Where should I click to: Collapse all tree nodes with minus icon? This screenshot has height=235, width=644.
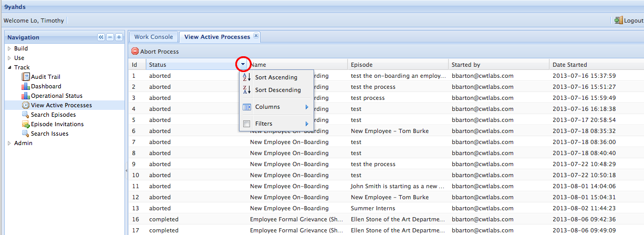(x=110, y=37)
